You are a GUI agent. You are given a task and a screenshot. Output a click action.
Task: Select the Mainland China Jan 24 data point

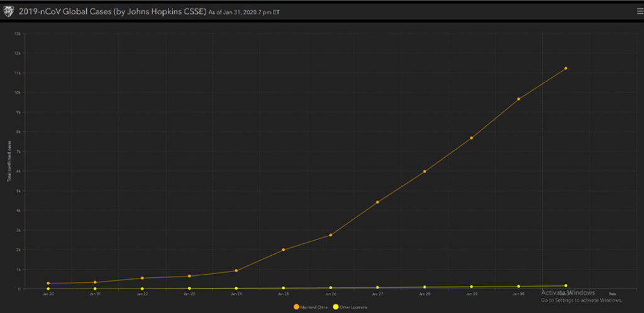point(236,271)
